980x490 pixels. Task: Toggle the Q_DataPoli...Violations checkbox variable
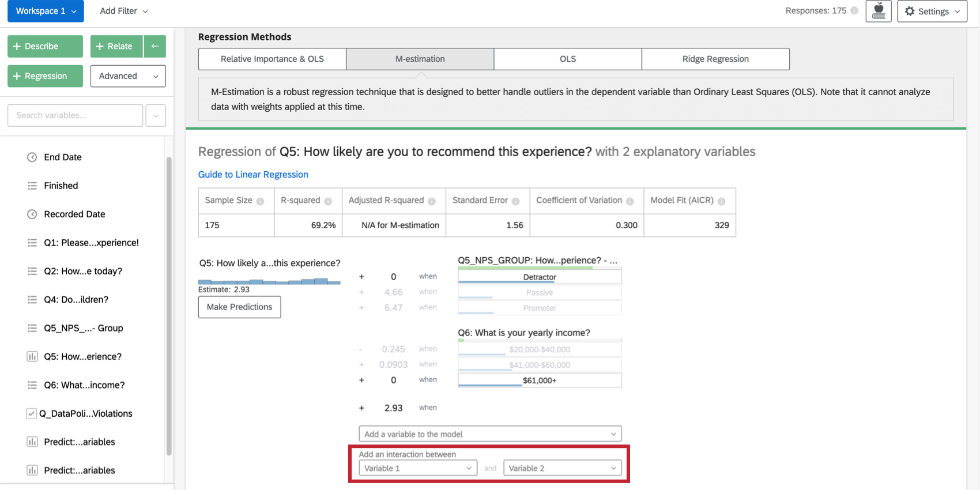coord(32,413)
